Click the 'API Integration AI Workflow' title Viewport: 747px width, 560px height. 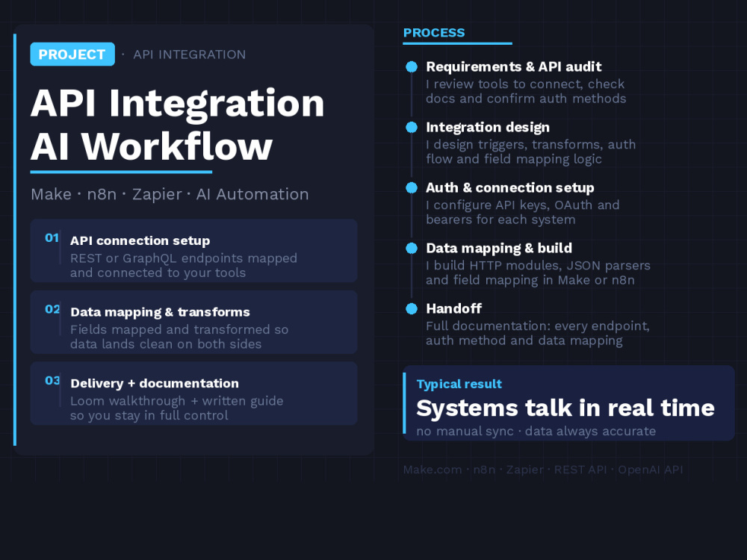tap(177, 125)
